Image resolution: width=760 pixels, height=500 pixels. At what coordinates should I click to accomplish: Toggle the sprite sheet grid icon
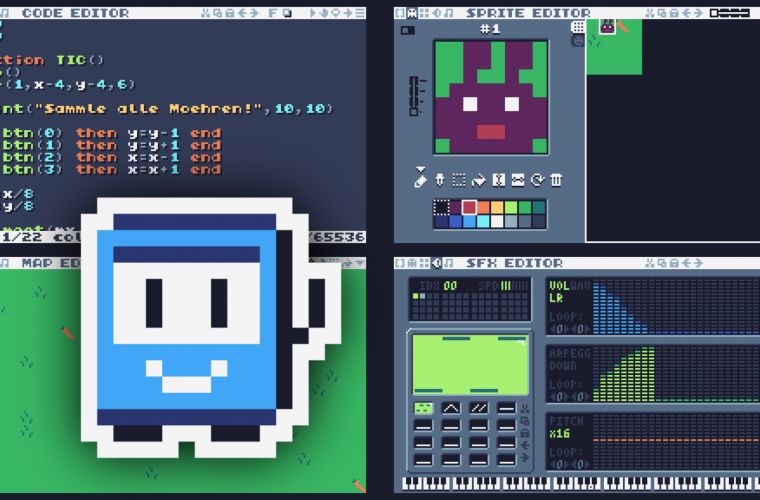click(578, 26)
